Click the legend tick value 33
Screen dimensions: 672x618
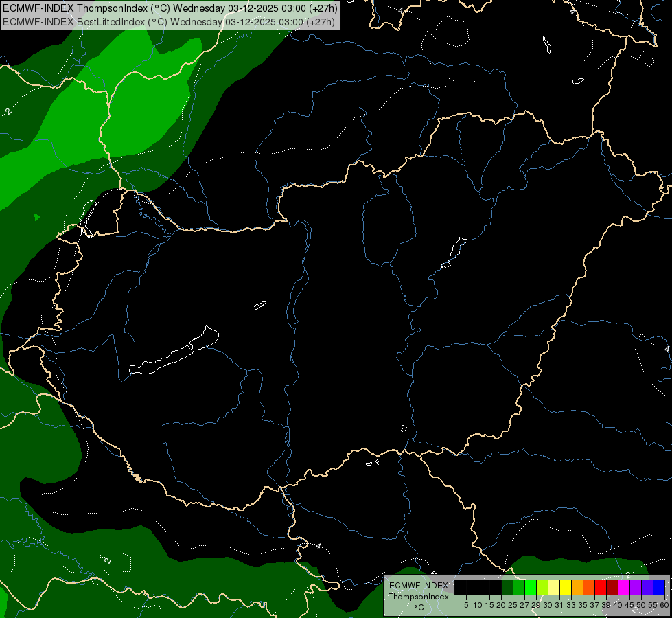pyautogui.click(x=571, y=605)
